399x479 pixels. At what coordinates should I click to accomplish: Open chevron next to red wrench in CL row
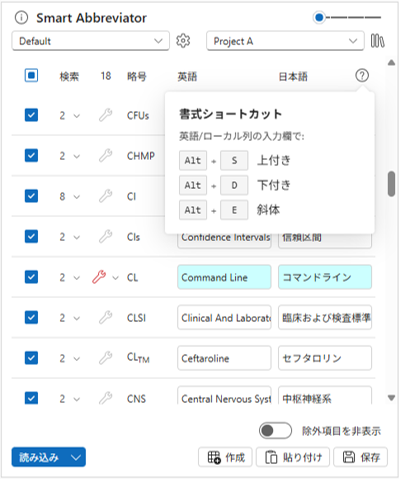coord(115,278)
